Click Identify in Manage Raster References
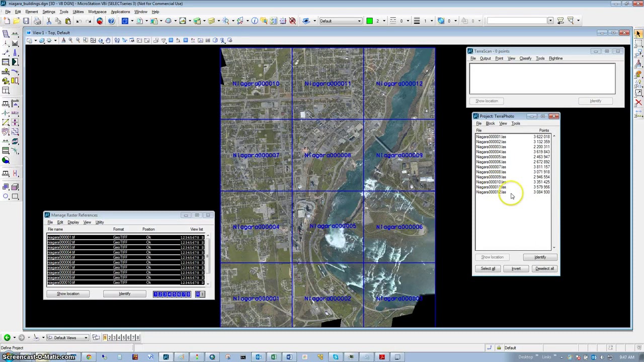 tap(124, 294)
